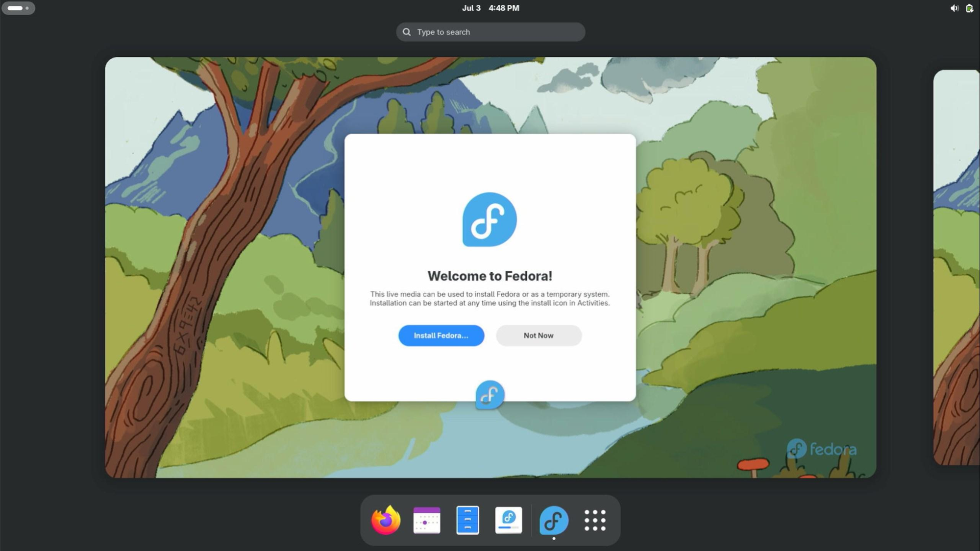Image resolution: width=980 pixels, height=551 pixels.
Task: Click the Welcome to Fedora! heading
Action: tap(490, 276)
